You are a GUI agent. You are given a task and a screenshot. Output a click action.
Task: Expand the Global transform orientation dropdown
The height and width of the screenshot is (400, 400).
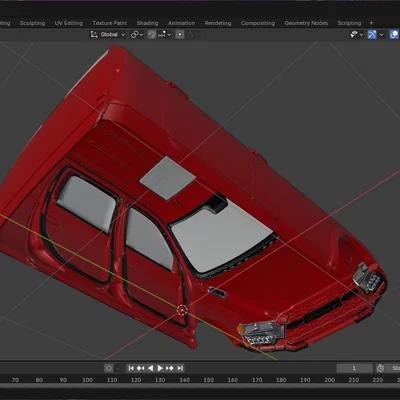click(108, 34)
